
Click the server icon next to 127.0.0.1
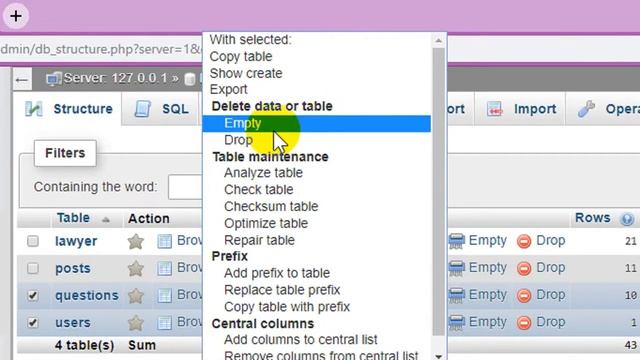[53, 78]
